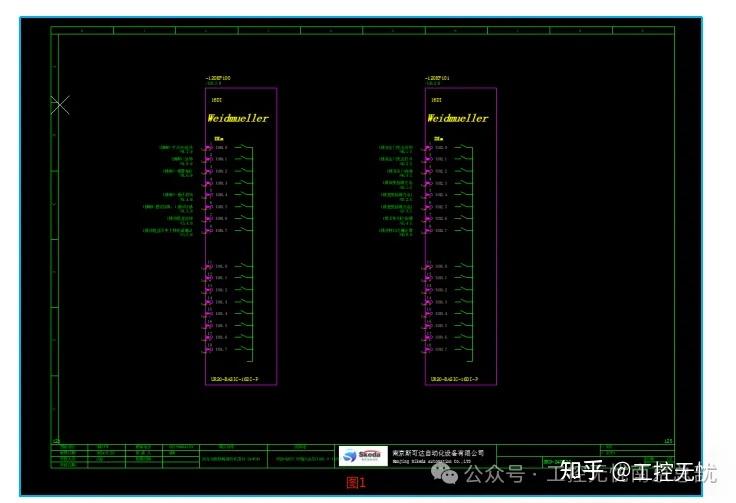The width and height of the screenshot is (736, 503).
Task: Select the Weidmueller label in module -120KF100
Action: 238,118
